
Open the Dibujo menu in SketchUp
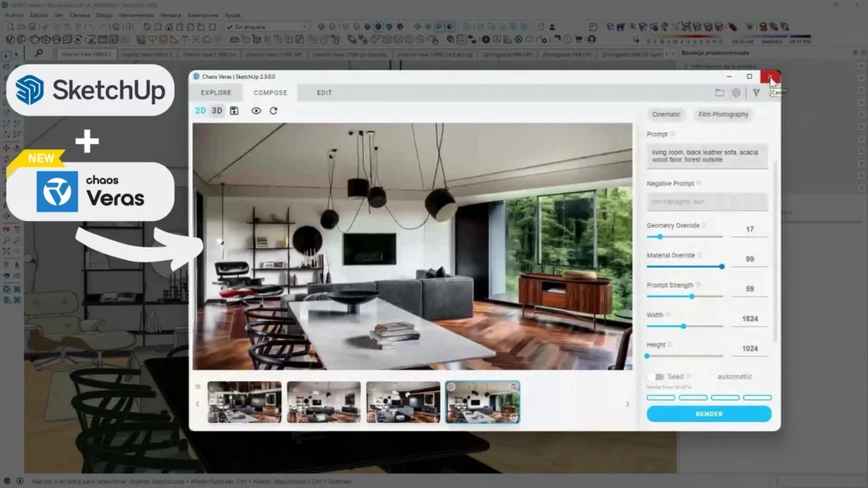[x=104, y=15]
